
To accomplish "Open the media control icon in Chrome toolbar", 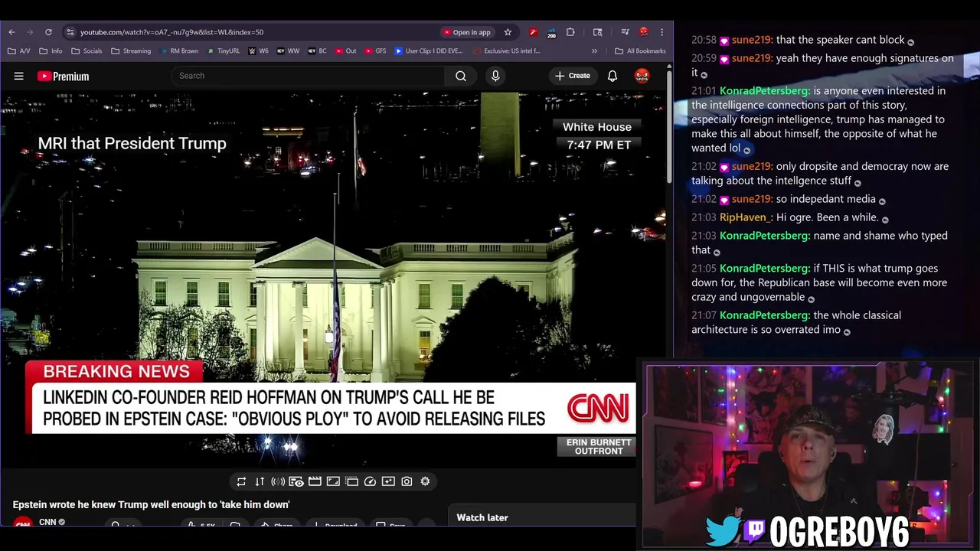I will 626,32.
